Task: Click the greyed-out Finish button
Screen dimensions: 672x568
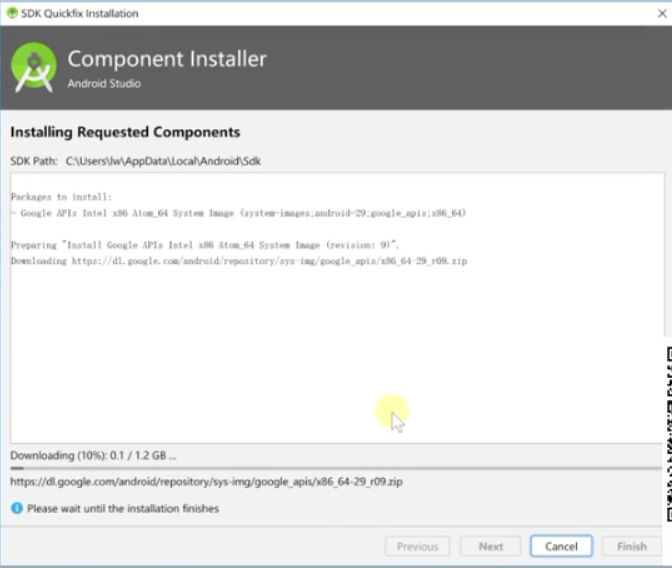Action: click(x=632, y=546)
